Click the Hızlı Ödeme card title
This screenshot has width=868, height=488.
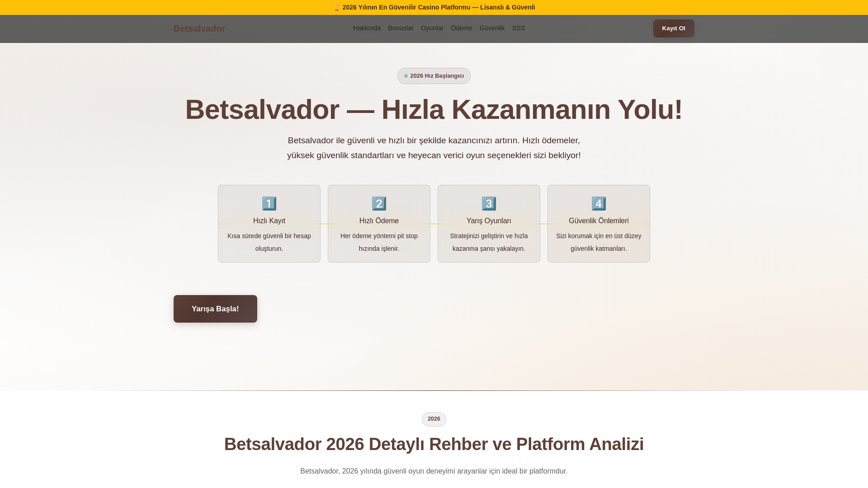click(x=379, y=221)
